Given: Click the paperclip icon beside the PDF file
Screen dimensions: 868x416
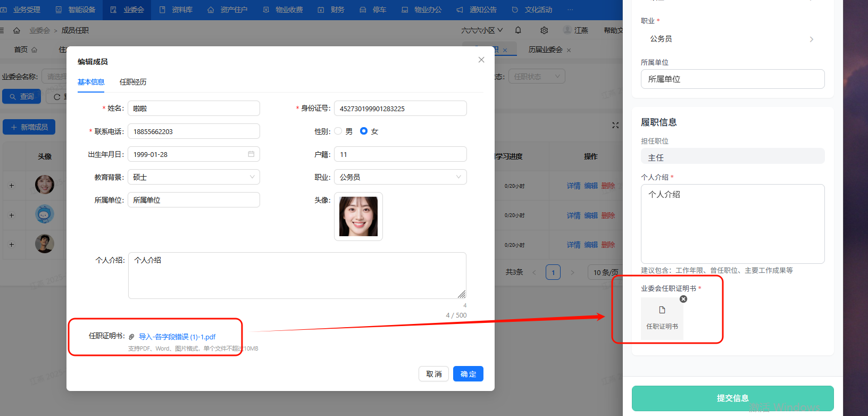Looking at the screenshot, I should point(131,337).
